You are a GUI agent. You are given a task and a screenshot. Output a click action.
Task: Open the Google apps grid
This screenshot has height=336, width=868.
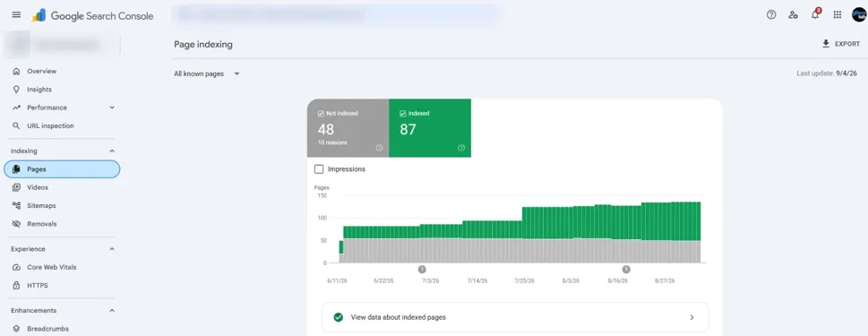[x=837, y=15]
